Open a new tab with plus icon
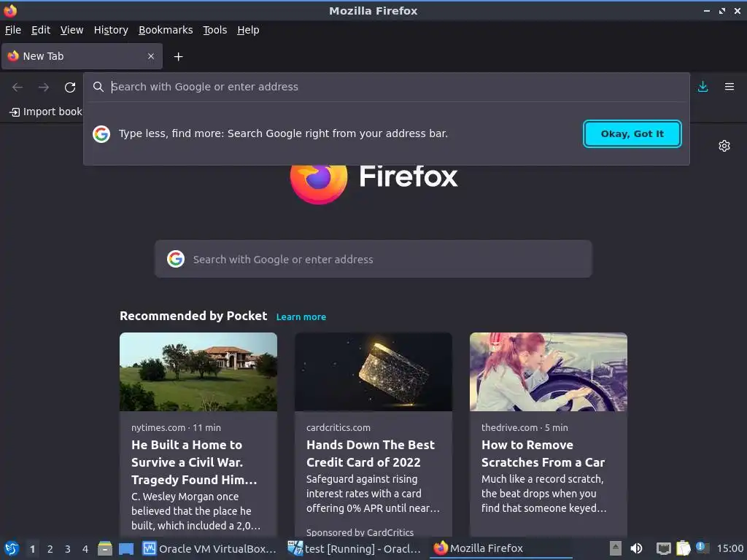The width and height of the screenshot is (747, 560). pyautogui.click(x=178, y=57)
